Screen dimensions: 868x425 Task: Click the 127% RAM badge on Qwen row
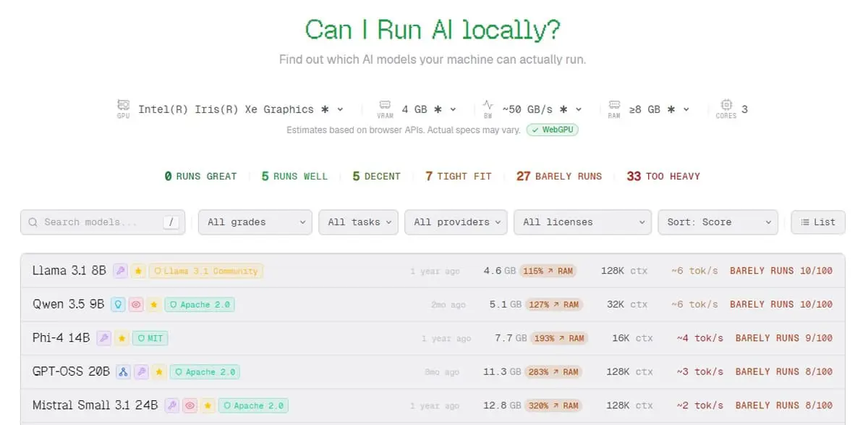coord(554,305)
